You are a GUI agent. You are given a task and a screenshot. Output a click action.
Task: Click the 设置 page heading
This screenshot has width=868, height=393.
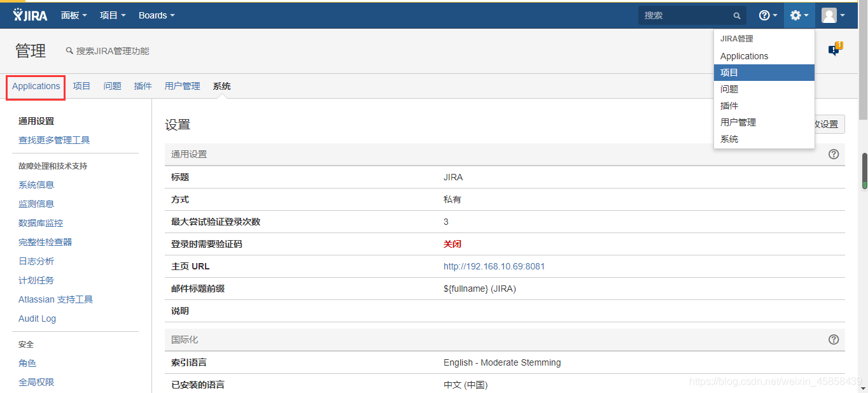pyautogui.click(x=178, y=125)
